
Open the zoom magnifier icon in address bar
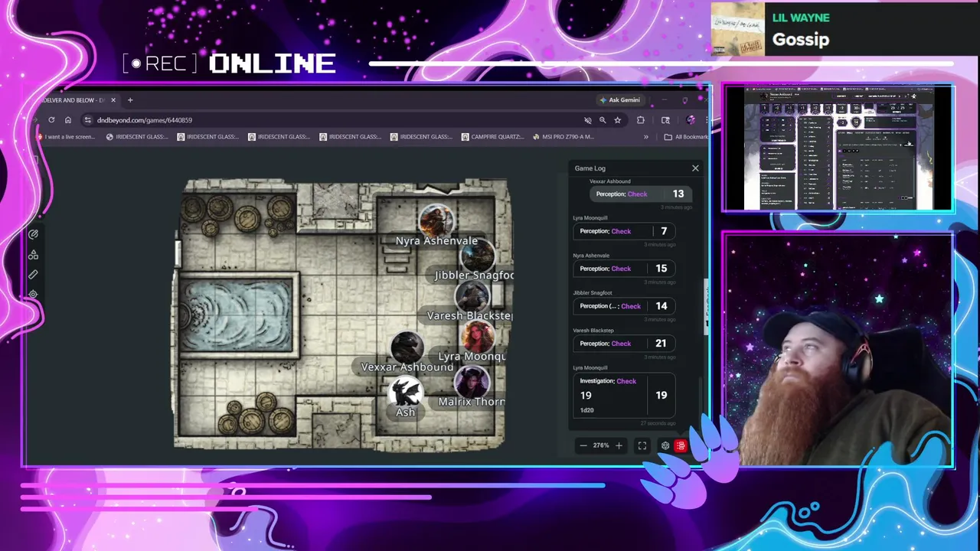603,120
